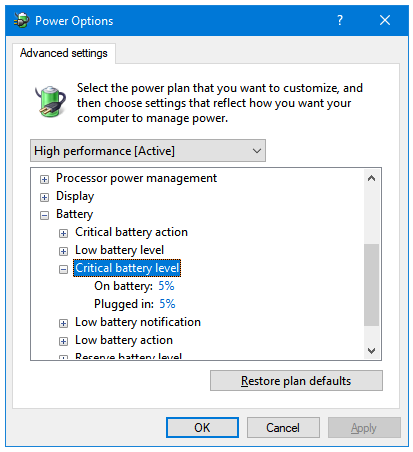Click the help question mark button
The width and height of the screenshot is (413, 452).
click(339, 20)
